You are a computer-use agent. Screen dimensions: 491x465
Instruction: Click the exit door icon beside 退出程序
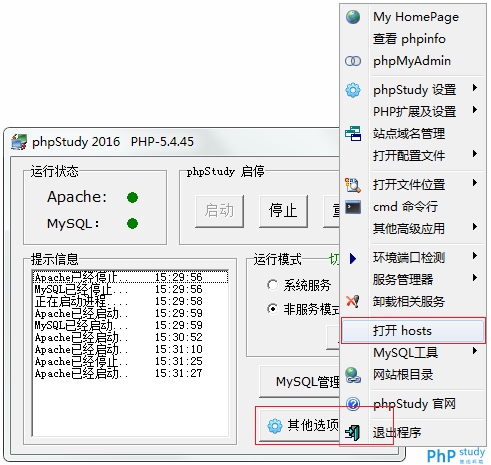353,433
